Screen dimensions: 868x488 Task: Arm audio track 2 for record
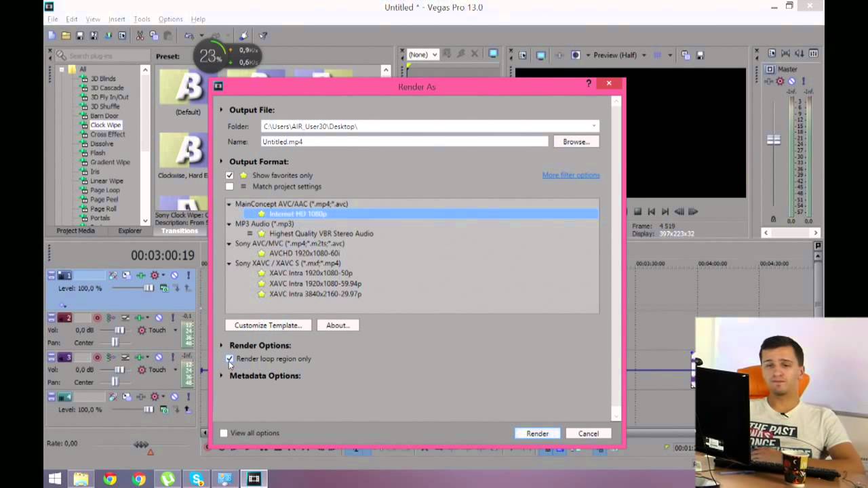pyautogui.click(x=97, y=317)
